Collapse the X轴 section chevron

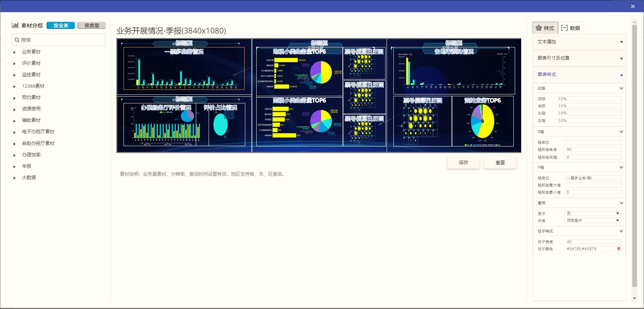click(621, 132)
